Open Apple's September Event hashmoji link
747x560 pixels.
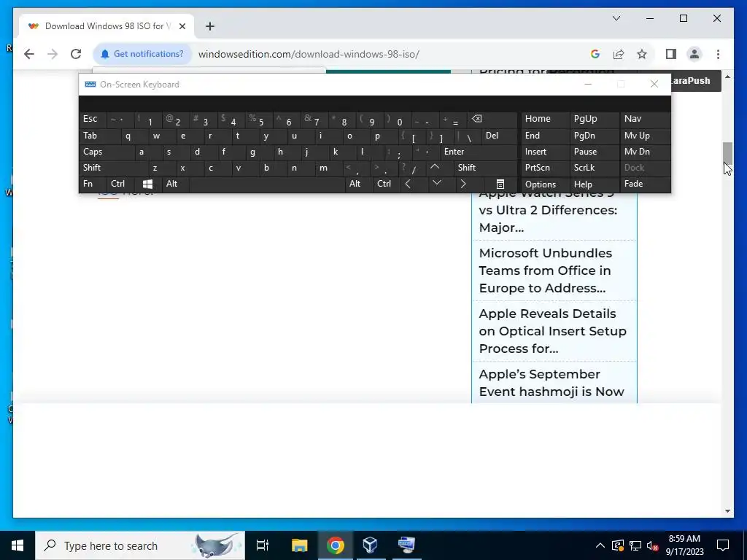(x=551, y=383)
